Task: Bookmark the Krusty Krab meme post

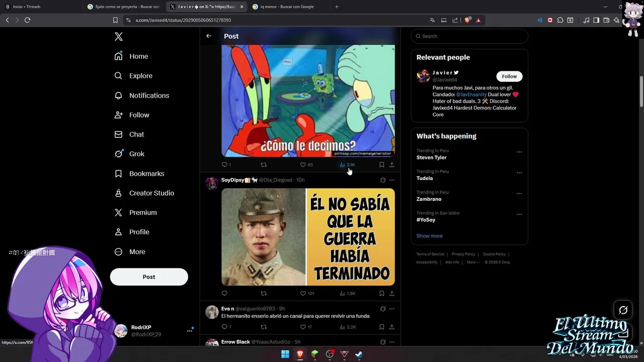Action: pyautogui.click(x=382, y=165)
